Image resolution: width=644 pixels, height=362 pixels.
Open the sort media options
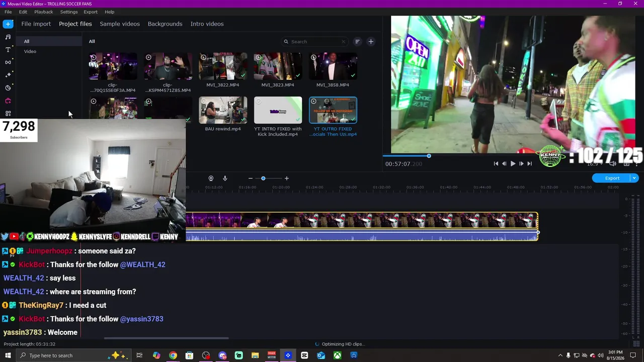(x=357, y=42)
